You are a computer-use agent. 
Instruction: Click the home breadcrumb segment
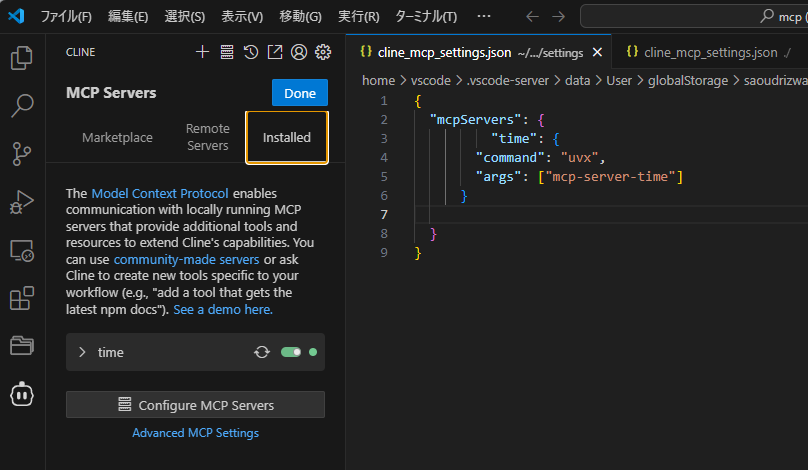378,80
